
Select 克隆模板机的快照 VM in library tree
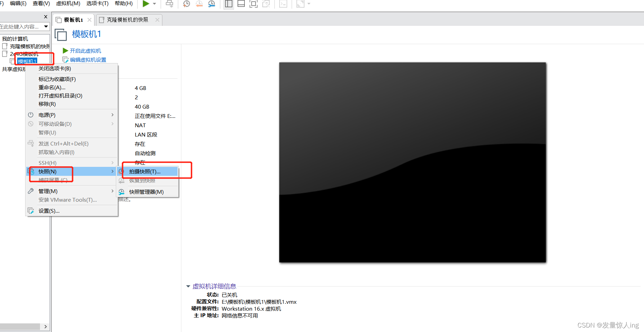pyautogui.click(x=29, y=46)
